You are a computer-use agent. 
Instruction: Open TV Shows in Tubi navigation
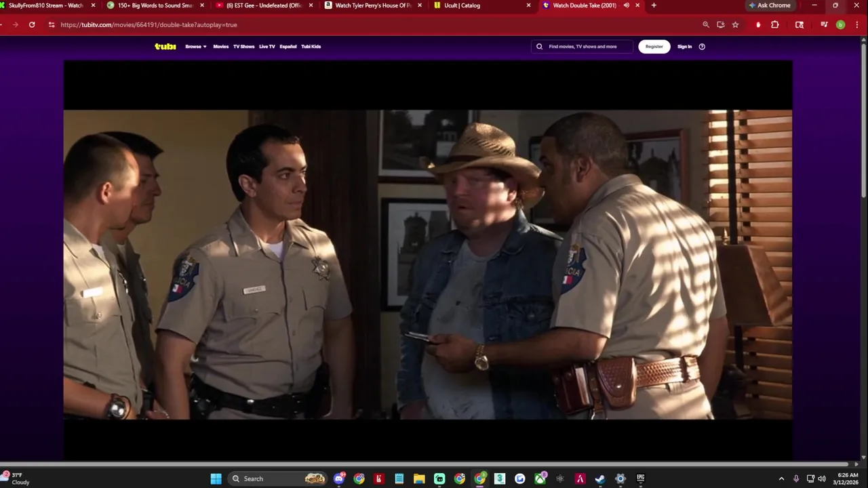(x=243, y=47)
